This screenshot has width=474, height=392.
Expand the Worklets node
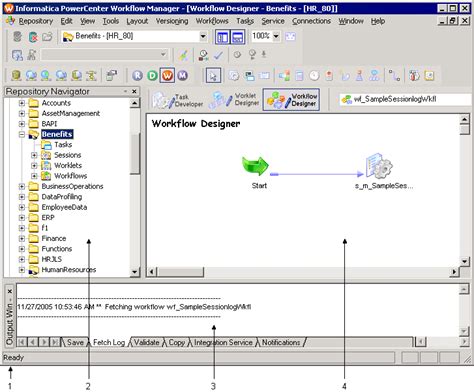click(x=34, y=166)
